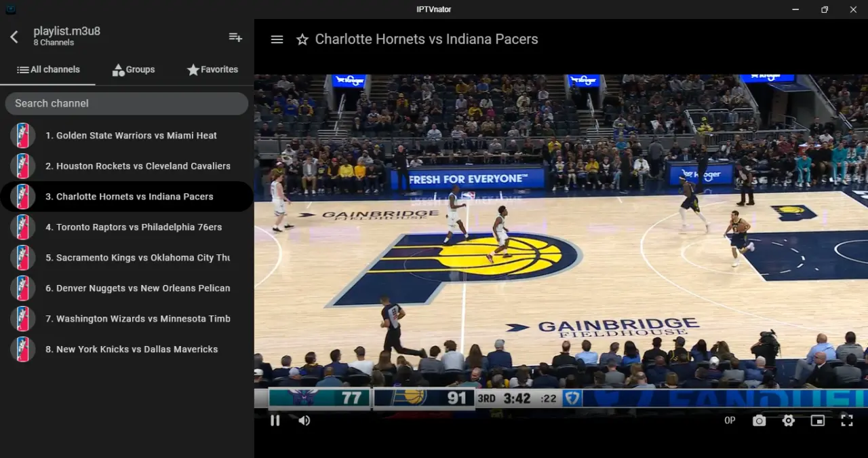Open the hamburger menu beside the video title
Image resolution: width=868 pixels, height=458 pixels.
point(277,39)
